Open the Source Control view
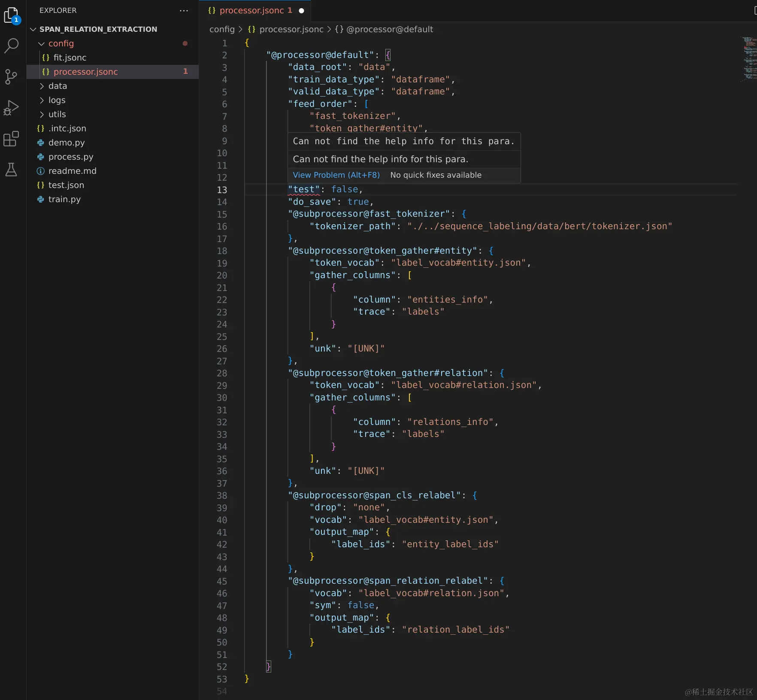This screenshot has height=700, width=757. (11, 77)
